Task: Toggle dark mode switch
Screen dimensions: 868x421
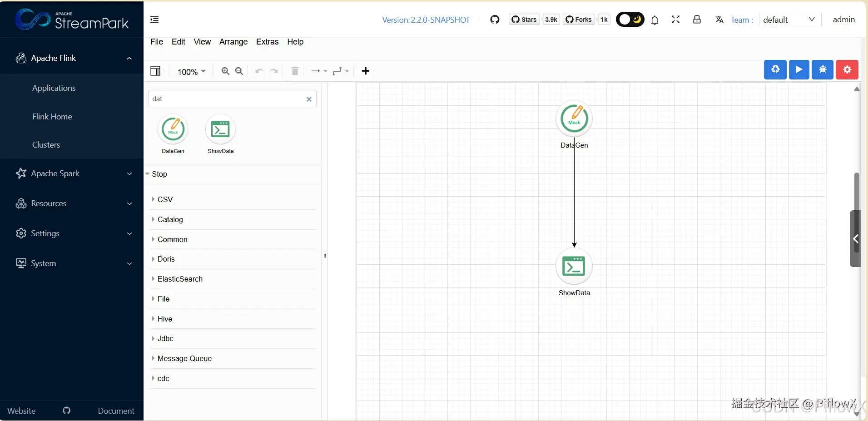Action: coord(630,20)
